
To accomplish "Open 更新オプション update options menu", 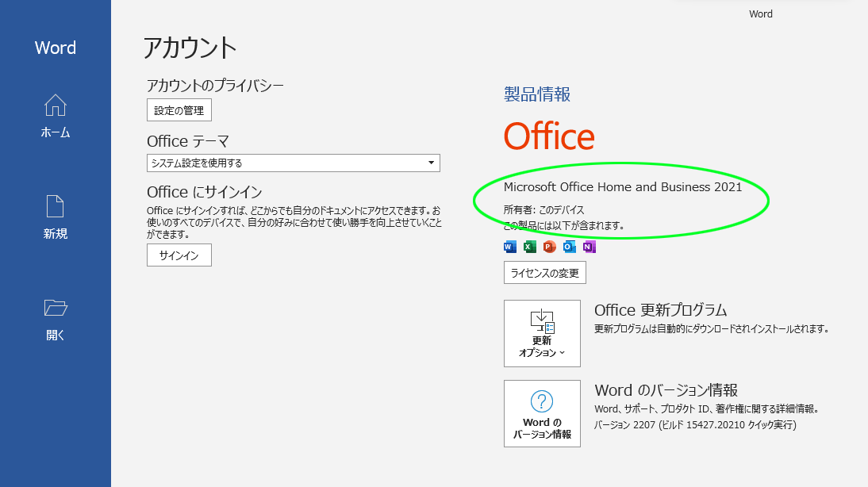I will pos(542,333).
